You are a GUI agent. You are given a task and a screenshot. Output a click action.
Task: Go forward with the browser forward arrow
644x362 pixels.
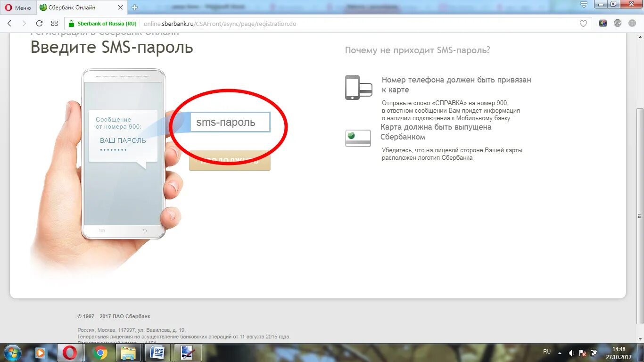tap(24, 24)
